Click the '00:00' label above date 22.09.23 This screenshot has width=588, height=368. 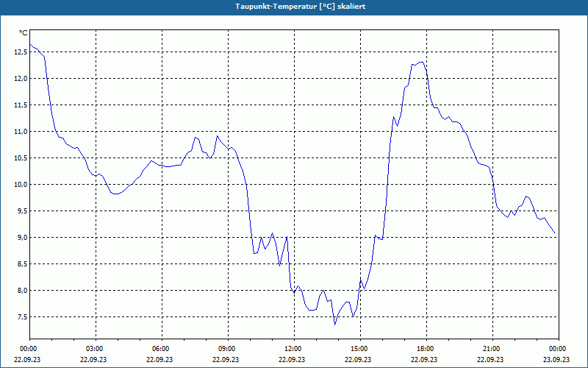29,349
